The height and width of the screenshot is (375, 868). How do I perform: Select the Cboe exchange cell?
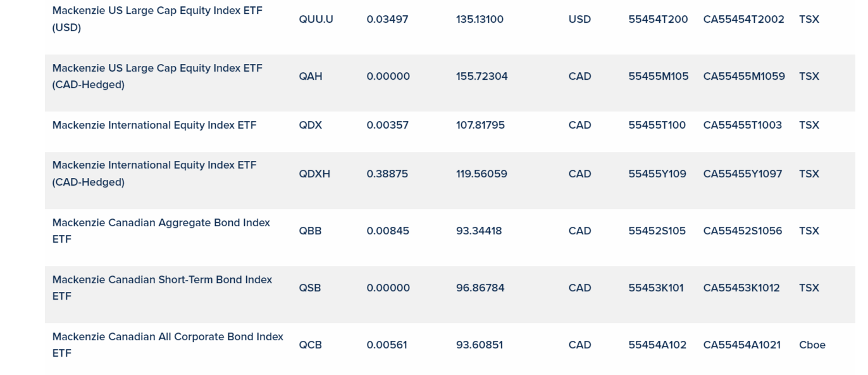coord(812,345)
